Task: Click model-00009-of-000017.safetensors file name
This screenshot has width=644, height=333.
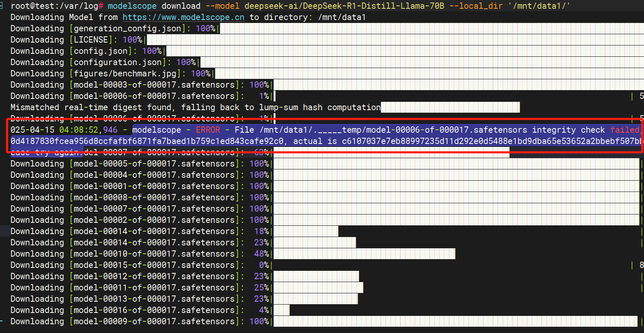Action: pos(154,321)
